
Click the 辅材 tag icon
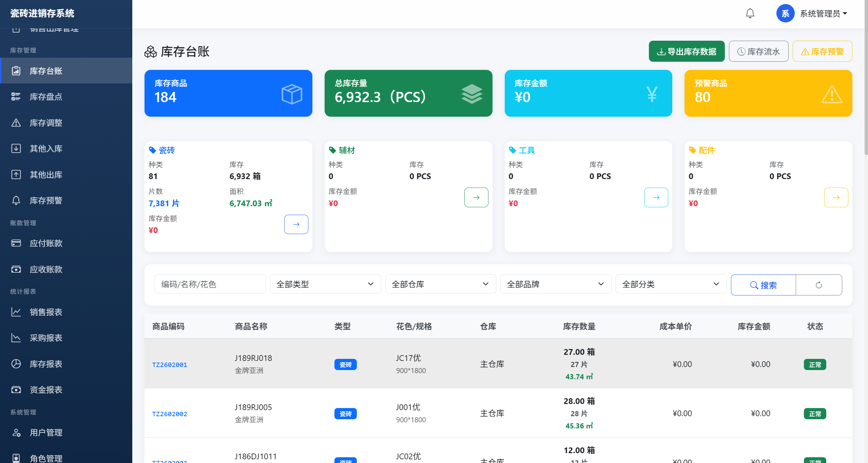pyautogui.click(x=333, y=150)
